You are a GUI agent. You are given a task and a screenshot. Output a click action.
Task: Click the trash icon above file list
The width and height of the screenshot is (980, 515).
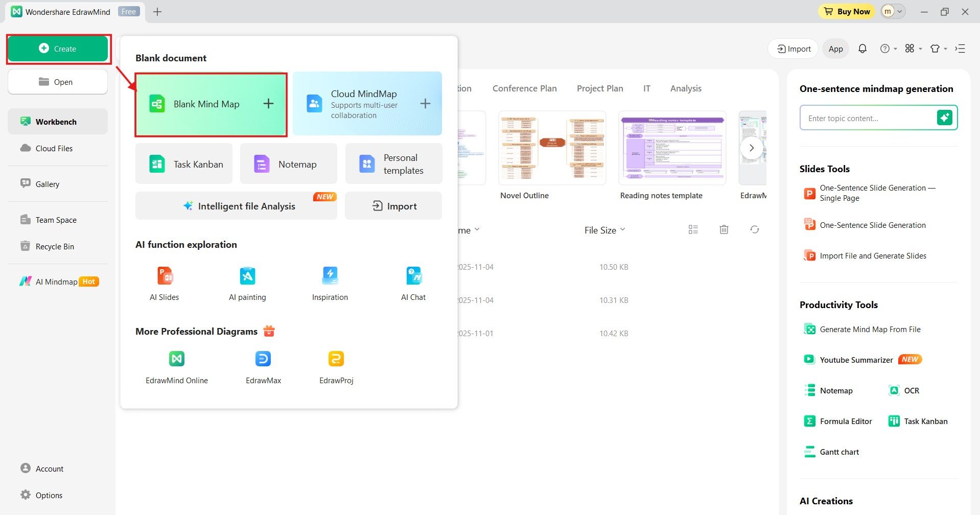[724, 229]
